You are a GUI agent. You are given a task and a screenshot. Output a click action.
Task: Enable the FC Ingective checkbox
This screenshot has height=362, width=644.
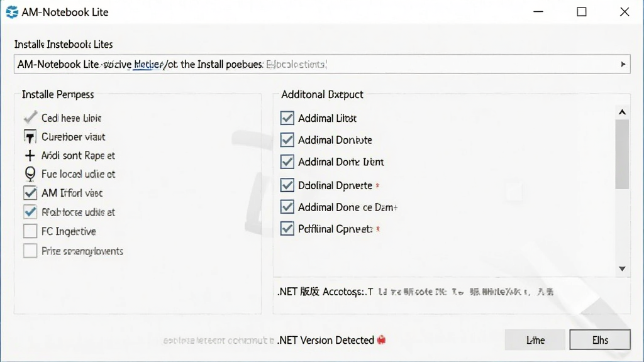coord(30,231)
